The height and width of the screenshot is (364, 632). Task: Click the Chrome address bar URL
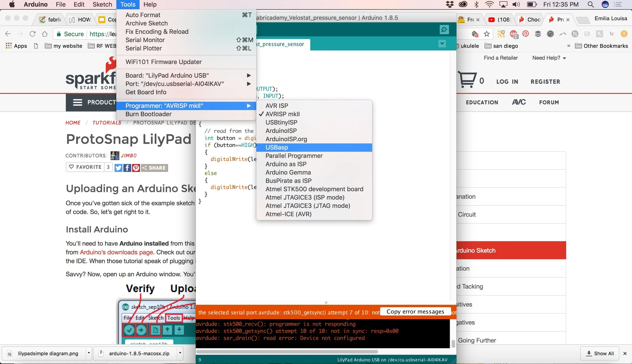(103, 34)
